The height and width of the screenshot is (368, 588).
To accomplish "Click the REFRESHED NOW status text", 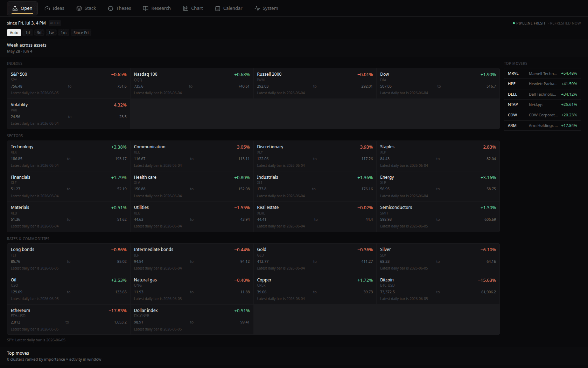I will click(x=565, y=23).
